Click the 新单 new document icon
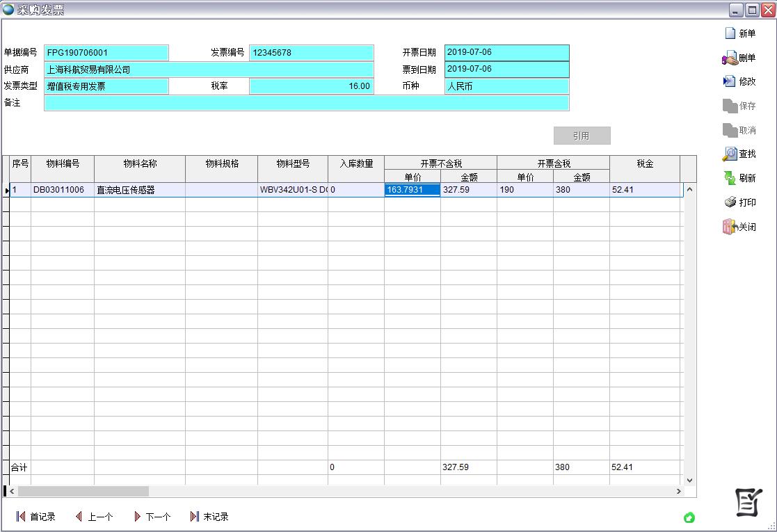This screenshot has width=777, height=532. tap(730, 33)
